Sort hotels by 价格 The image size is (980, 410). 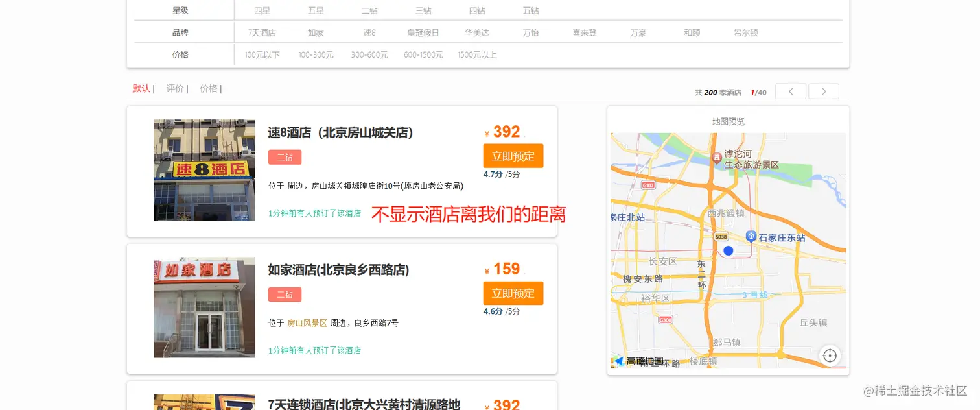(x=209, y=89)
